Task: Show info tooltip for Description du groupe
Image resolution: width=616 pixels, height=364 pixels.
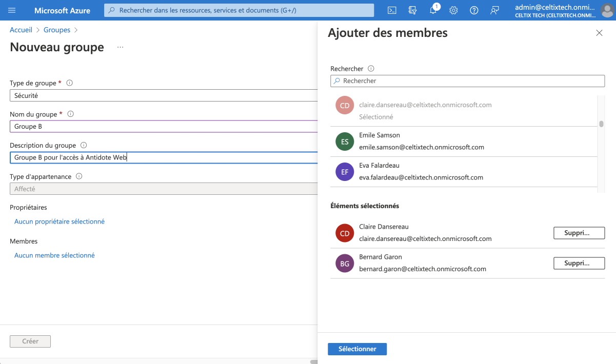Action: coord(84,145)
